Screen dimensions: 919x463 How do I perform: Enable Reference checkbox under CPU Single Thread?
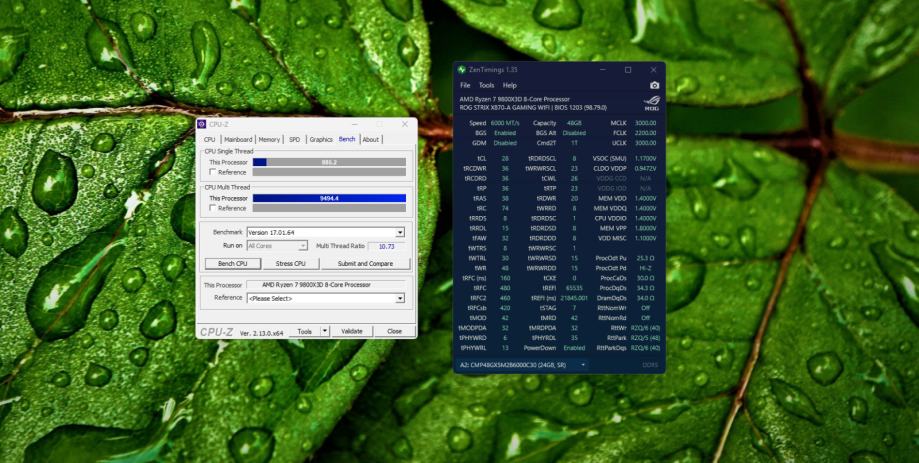[213, 172]
